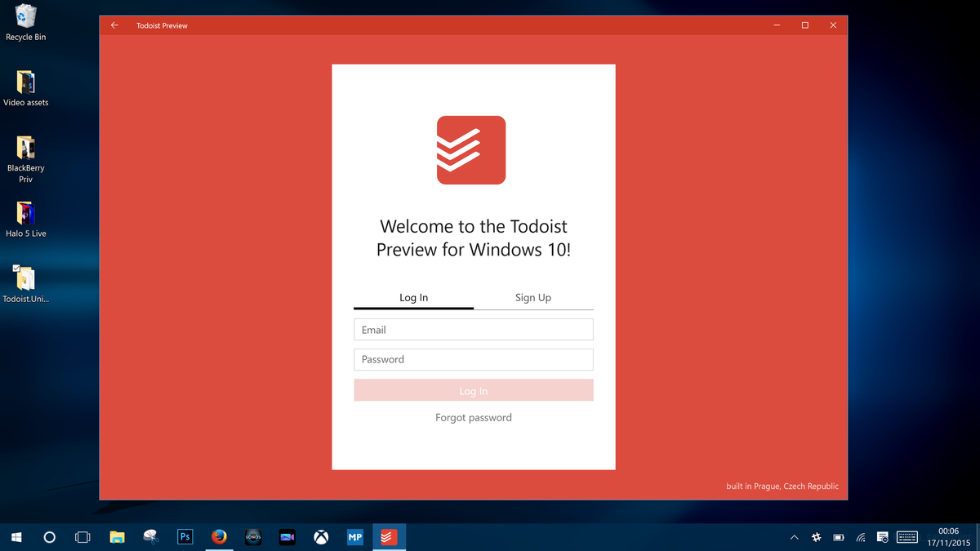Viewport: 980px width, 551px height.
Task: Switch to the Log In tab
Action: 413,298
